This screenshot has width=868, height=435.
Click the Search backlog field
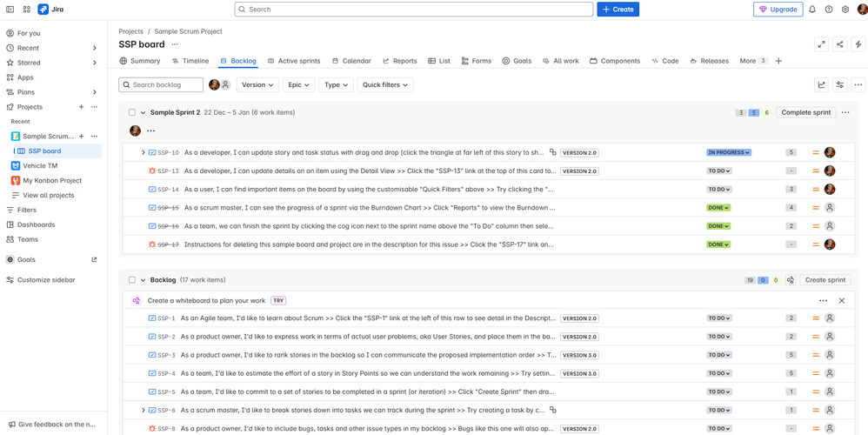161,84
